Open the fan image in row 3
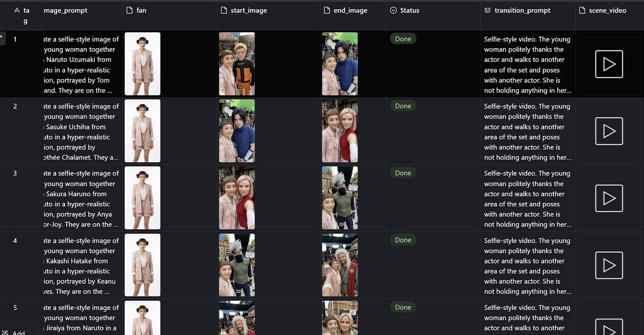Viewport: 644px width, 335px height. click(142, 198)
